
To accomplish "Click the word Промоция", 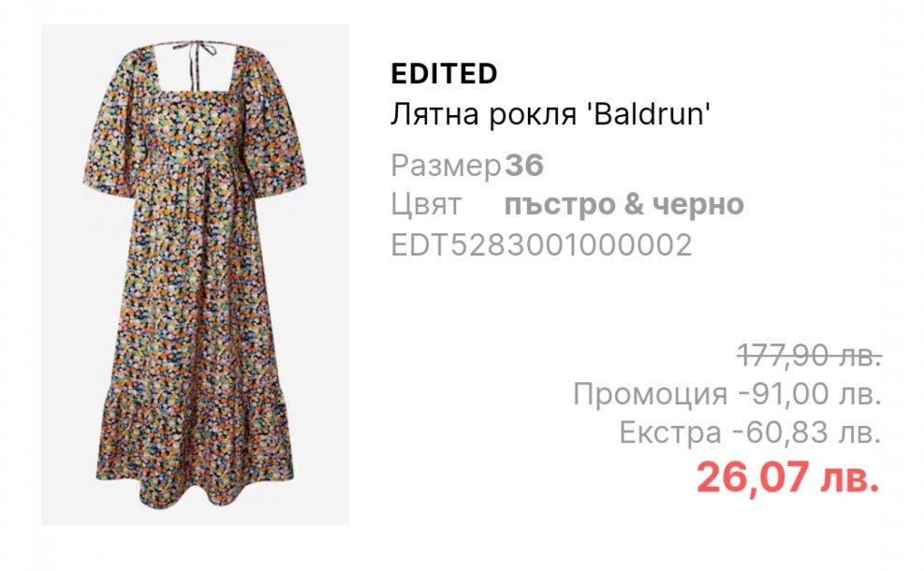I will 651,394.
